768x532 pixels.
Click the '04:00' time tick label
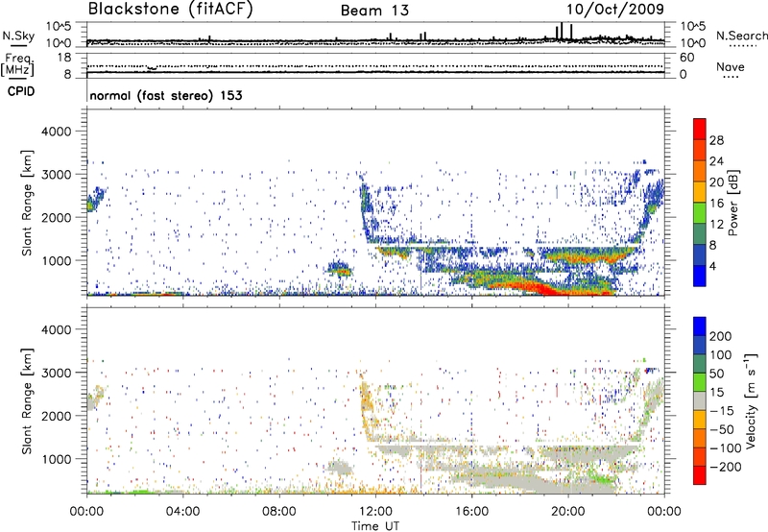click(183, 512)
